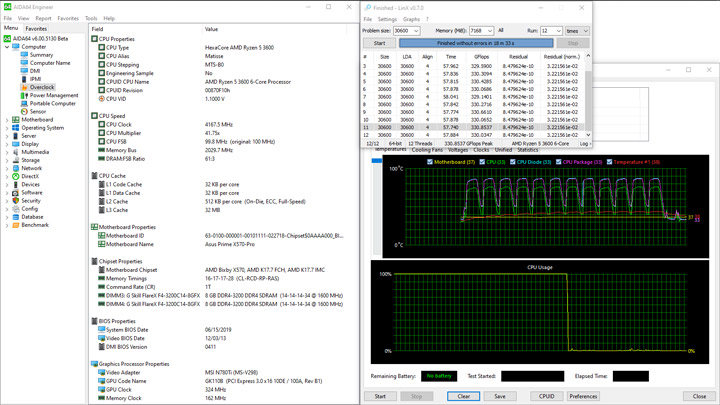This screenshot has height=405, width=720.
Task: Select the Overclock page in sidebar
Action: (42, 87)
